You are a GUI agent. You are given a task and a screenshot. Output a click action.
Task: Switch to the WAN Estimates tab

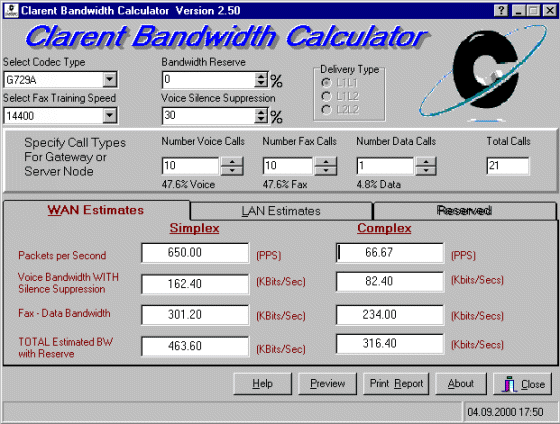point(96,210)
